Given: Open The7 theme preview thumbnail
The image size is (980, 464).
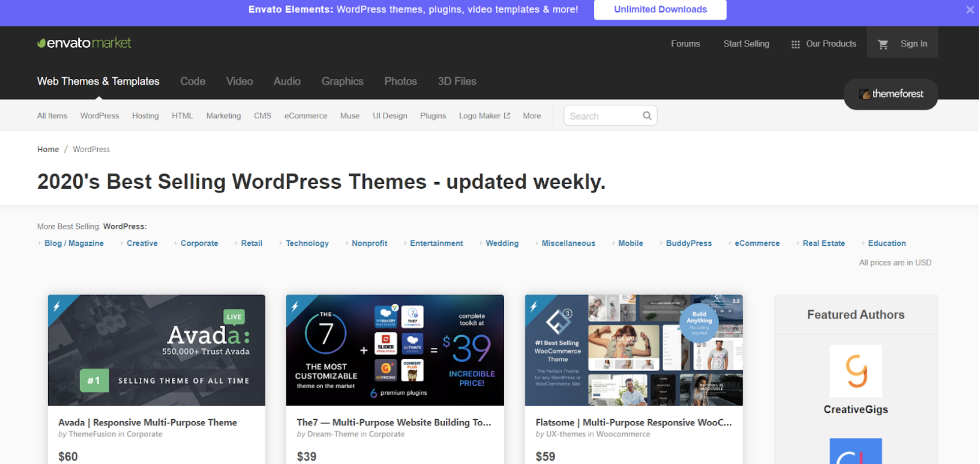Looking at the screenshot, I should click(x=395, y=350).
